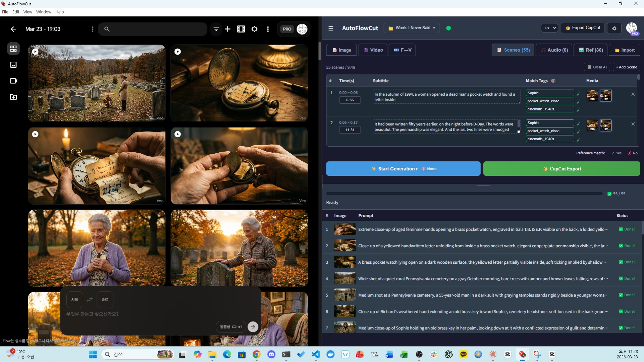Open the filter icon next to search bar
644x362 pixels.
pyautogui.click(x=216, y=29)
